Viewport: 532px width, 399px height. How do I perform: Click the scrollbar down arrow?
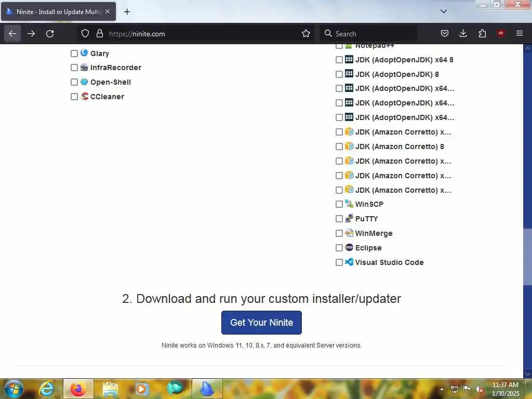tap(528, 374)
